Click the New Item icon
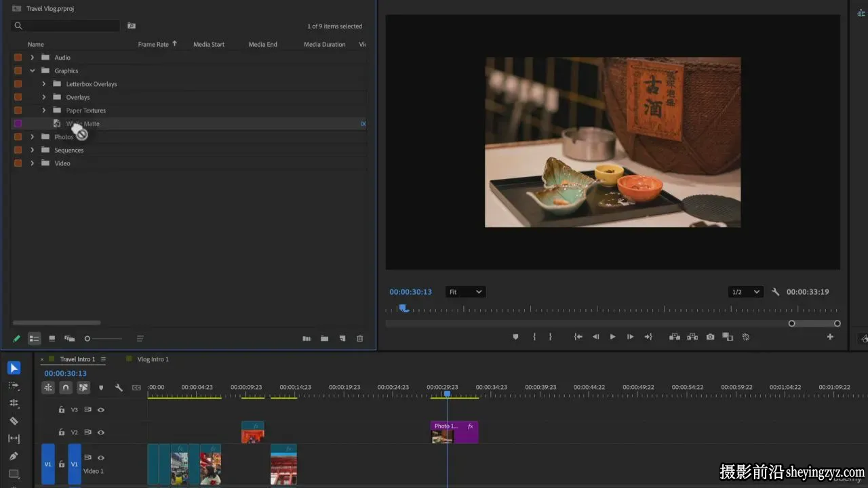 point(342,338)
